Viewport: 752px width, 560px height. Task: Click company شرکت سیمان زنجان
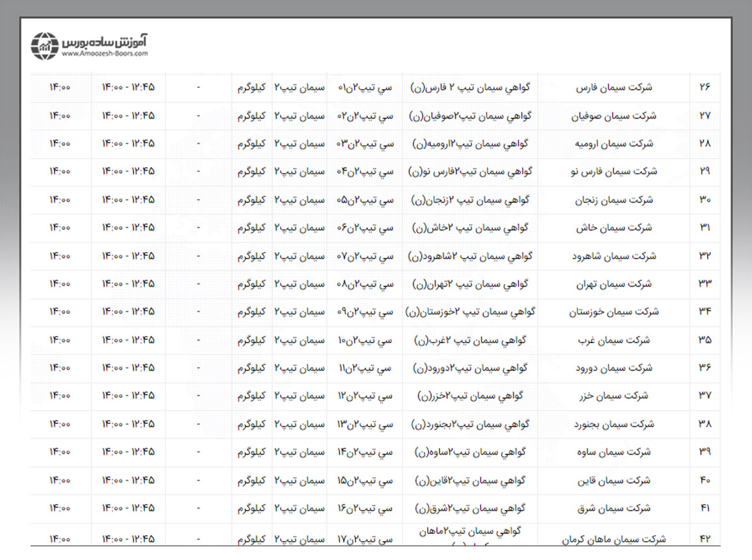(x=614, y=200)
